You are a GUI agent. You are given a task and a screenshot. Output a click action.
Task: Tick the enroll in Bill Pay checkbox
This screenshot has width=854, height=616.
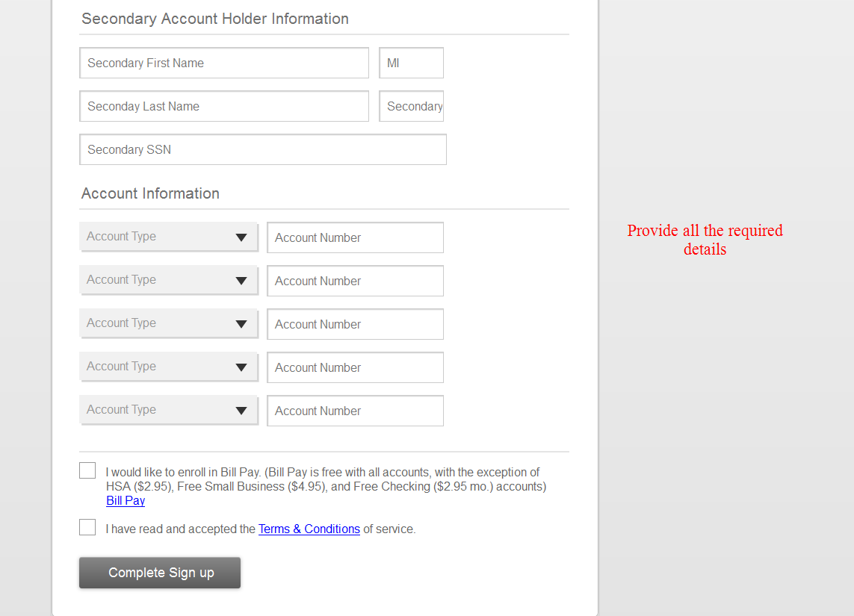pos(87,470)
